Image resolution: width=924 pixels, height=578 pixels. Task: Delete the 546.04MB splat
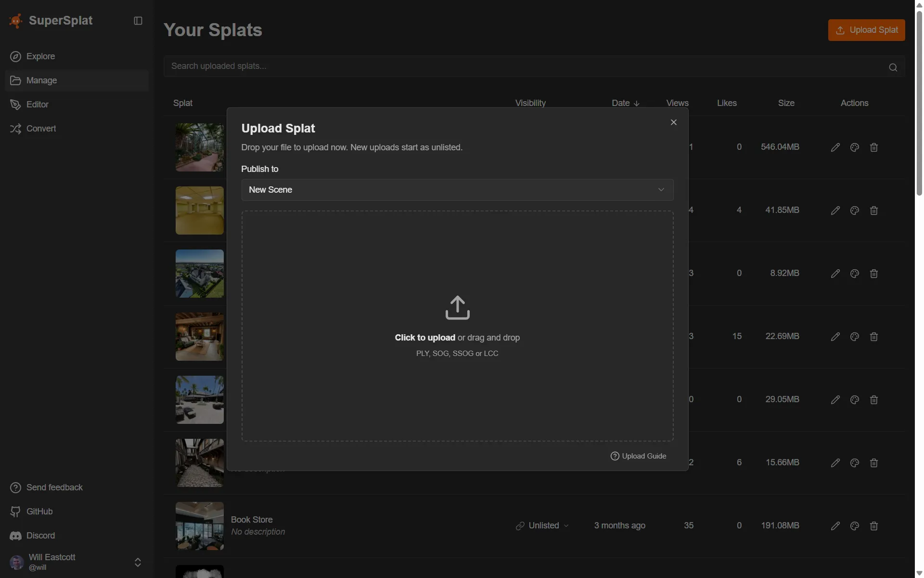point(874,147)
